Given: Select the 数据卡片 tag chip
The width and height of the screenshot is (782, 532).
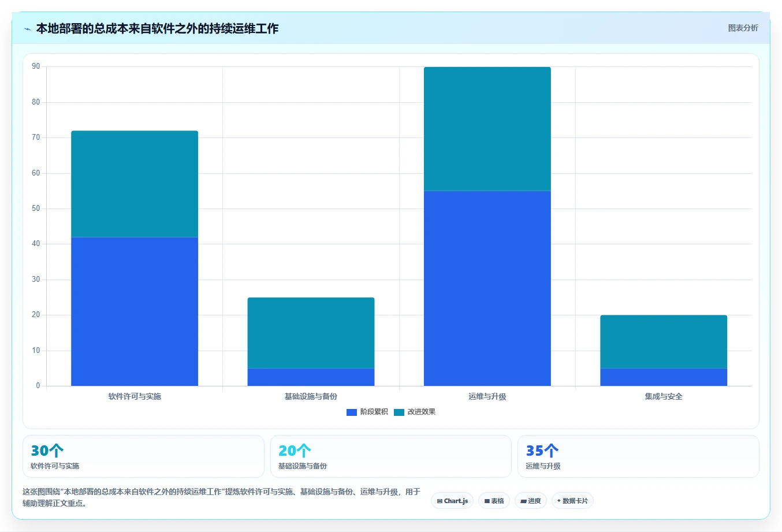Looking at the screenshot, I should pos(572,501).
